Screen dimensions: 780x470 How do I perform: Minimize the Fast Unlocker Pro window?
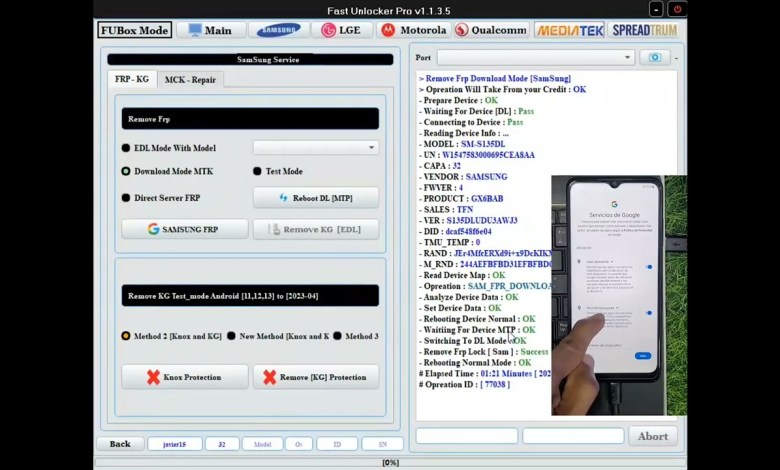coord(656,9)
